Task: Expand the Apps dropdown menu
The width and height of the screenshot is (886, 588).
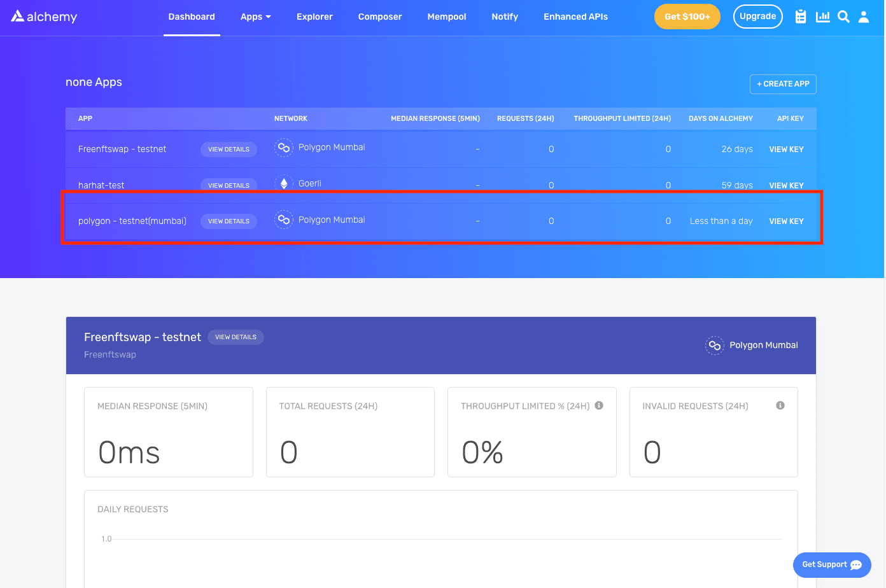Action: tap(256, 17)
